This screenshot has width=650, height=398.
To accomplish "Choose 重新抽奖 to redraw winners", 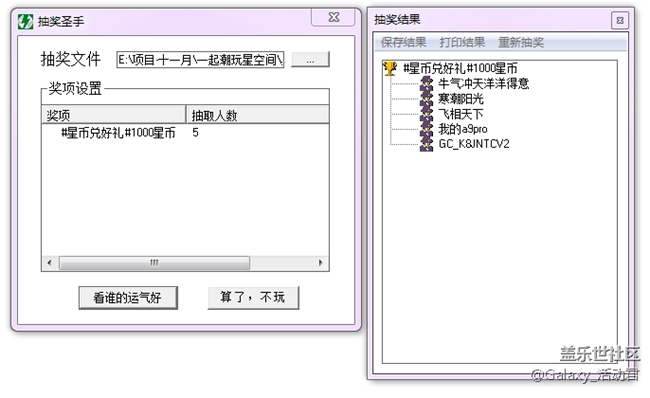I will click(x=521, y=42).
